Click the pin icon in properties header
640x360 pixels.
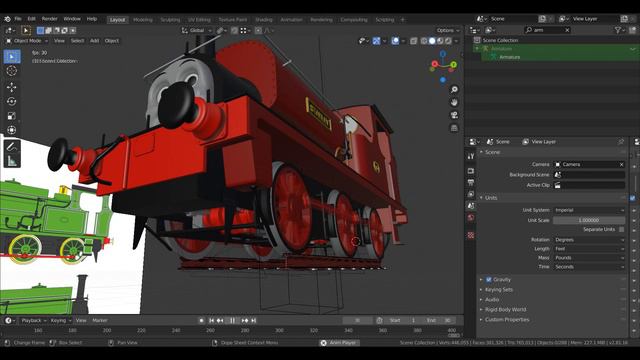(x=621, y=142)
